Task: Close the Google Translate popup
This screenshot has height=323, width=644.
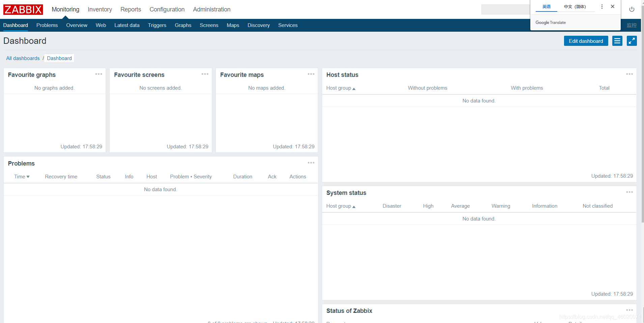Action: coord(613,7)
